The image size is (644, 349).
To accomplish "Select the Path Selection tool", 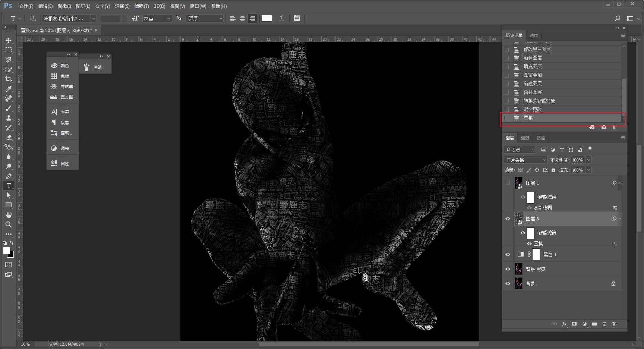I will point(8,195).
